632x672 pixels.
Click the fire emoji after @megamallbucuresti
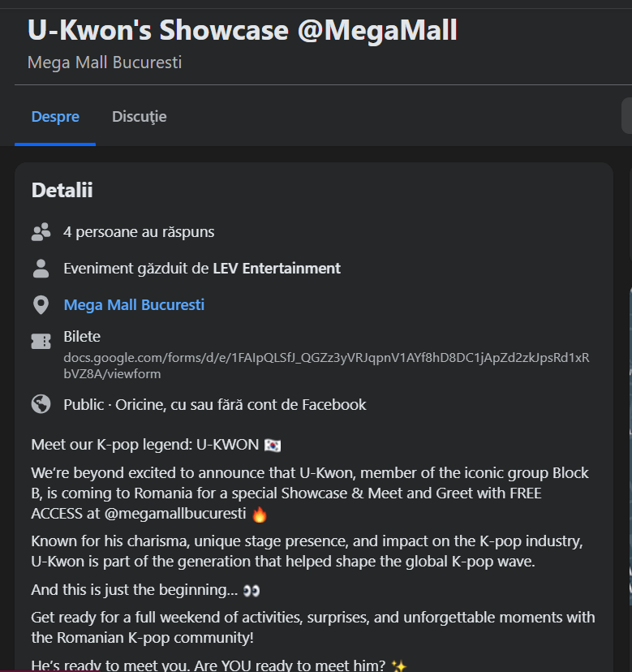260,514
